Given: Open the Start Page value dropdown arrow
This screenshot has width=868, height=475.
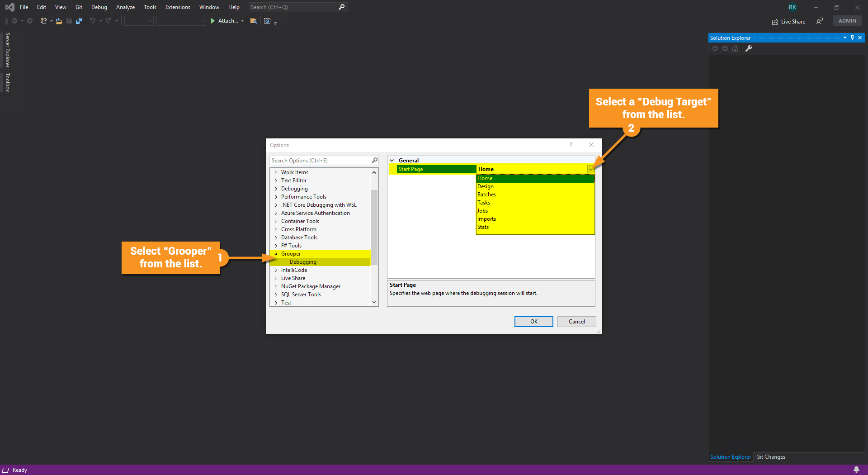Looking at the screenshot, I should tap(591, 169).
